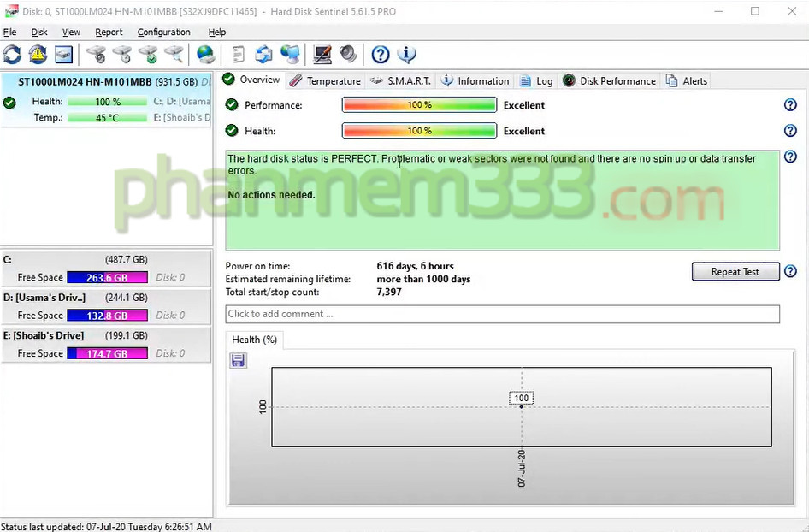809x532 pixels.
Task: Click the comment input field
Action: click(502, 314)
